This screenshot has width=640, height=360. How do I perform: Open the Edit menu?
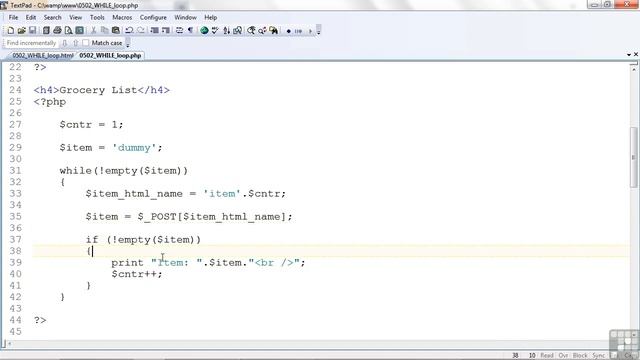pos(31,18)
